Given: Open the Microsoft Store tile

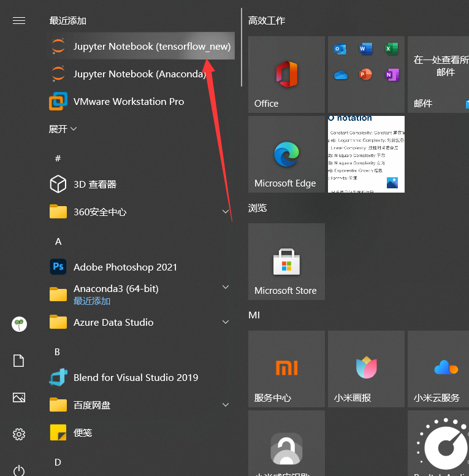Looking at the screenshot, I should (286, 262).
